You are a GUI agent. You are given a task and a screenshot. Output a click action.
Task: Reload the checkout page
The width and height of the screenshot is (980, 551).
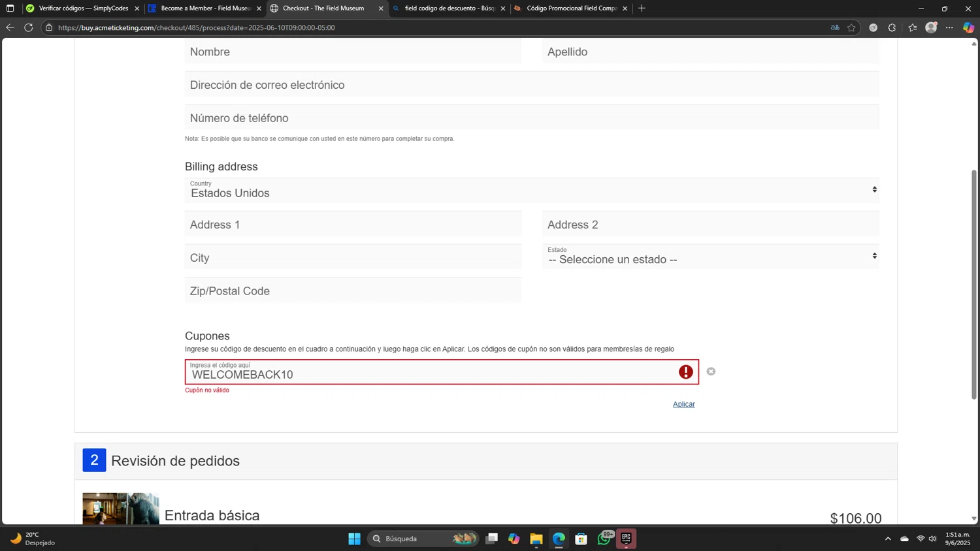[x=29, y=27]
